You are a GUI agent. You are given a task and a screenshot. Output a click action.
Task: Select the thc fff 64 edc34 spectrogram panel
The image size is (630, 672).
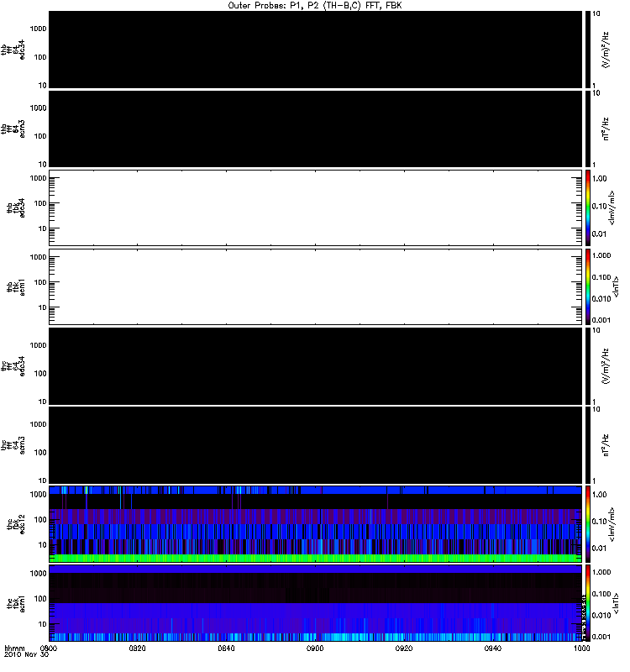[x=316, y=366]
